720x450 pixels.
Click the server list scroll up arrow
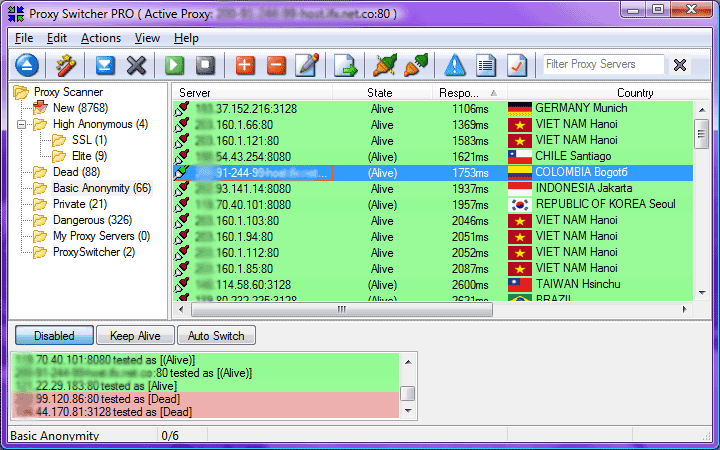[702, 110]
